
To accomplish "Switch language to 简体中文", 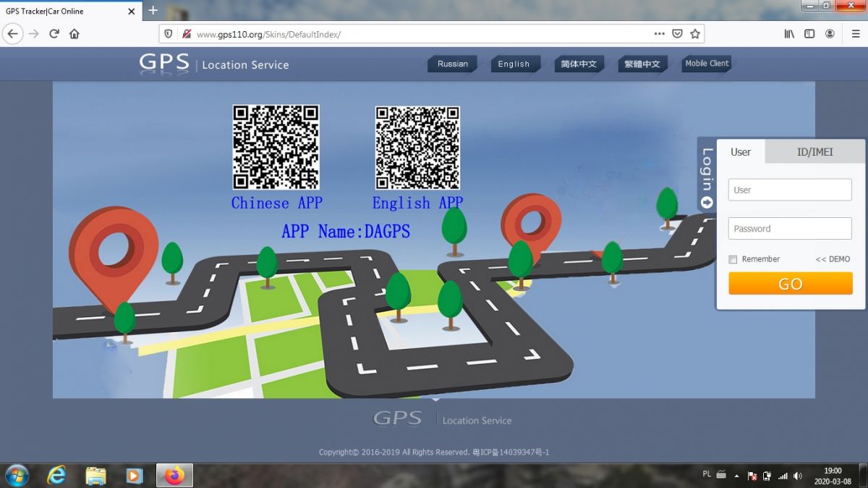I will 579,64.
